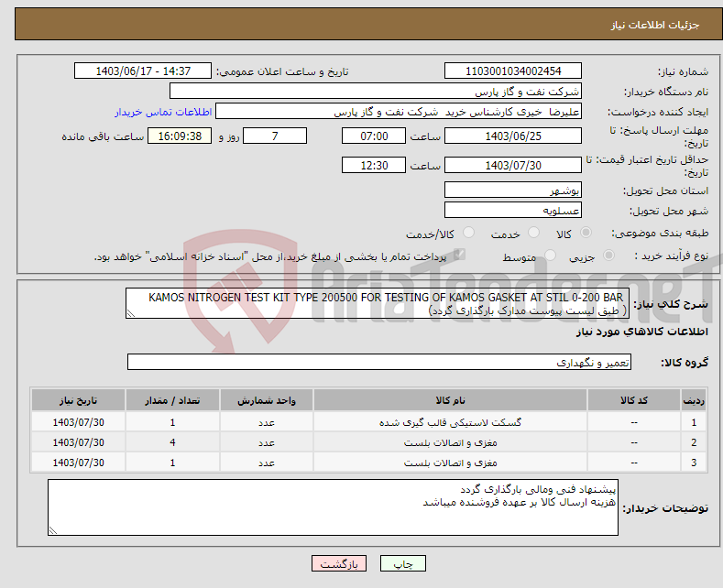This screenshot has width=723, height=588.
Task: Click item name گسکت لاستیکی قالب گیری شده
Action: point(450,422)
